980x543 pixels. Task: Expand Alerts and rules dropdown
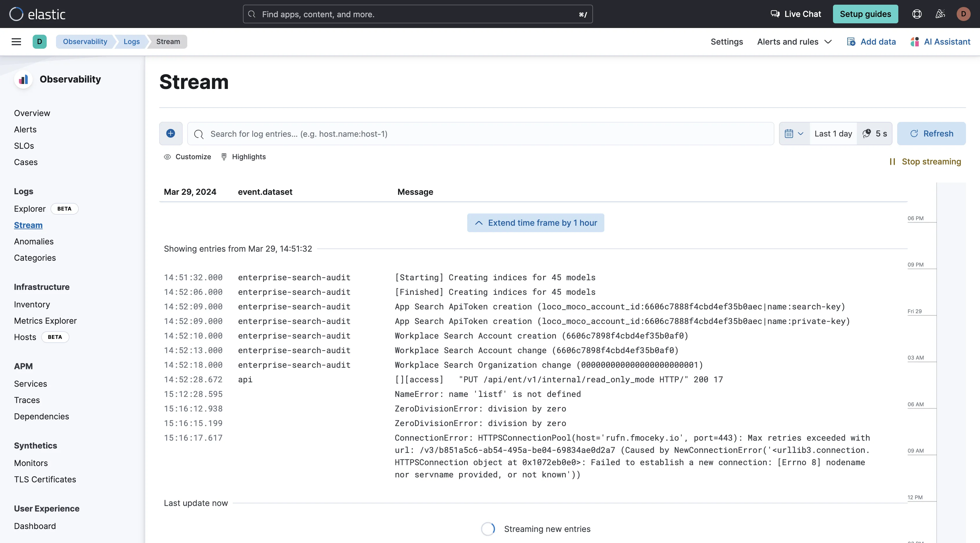(x=794, y=41)
